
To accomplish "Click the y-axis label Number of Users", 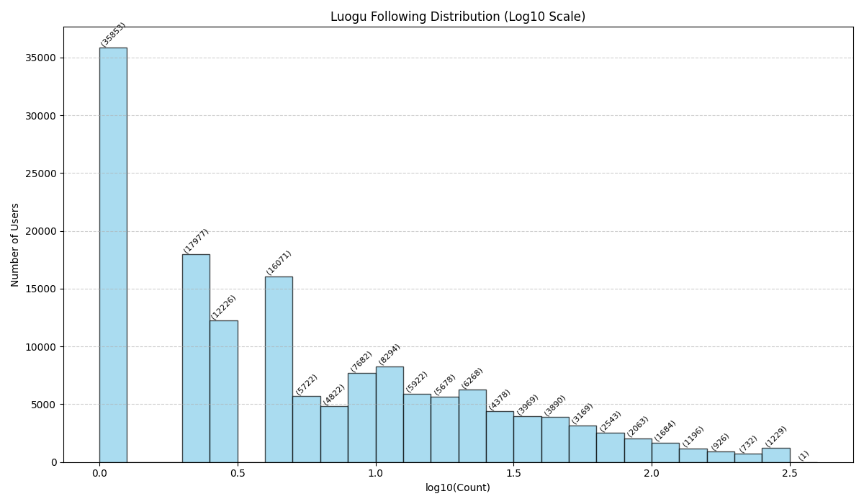I will tap(15, 245).
